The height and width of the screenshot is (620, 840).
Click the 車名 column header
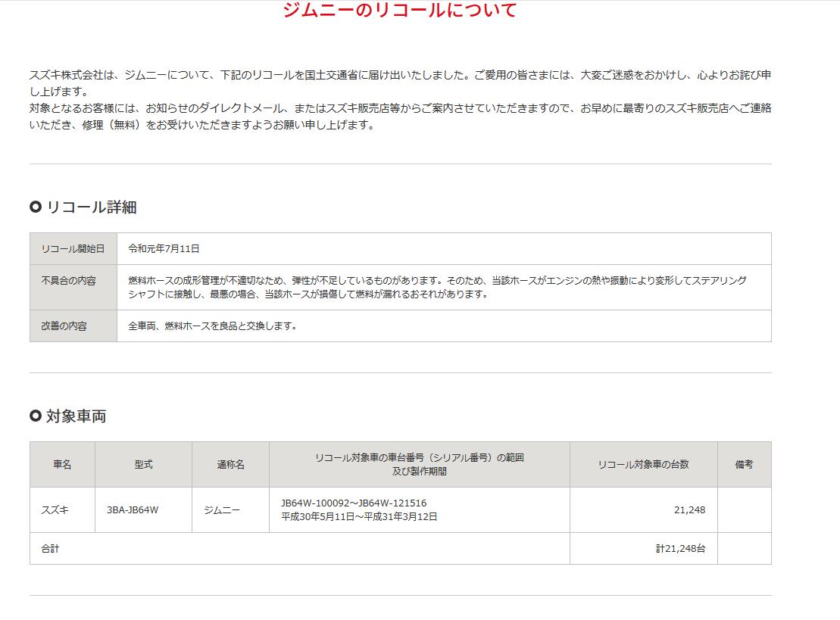[62, 465]
